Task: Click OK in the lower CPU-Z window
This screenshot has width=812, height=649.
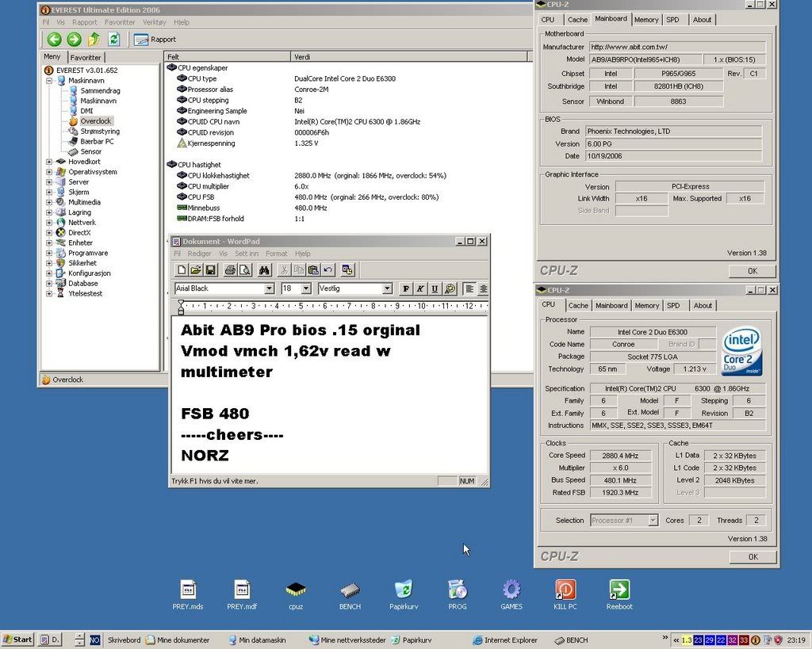Action: pos(752,556)
